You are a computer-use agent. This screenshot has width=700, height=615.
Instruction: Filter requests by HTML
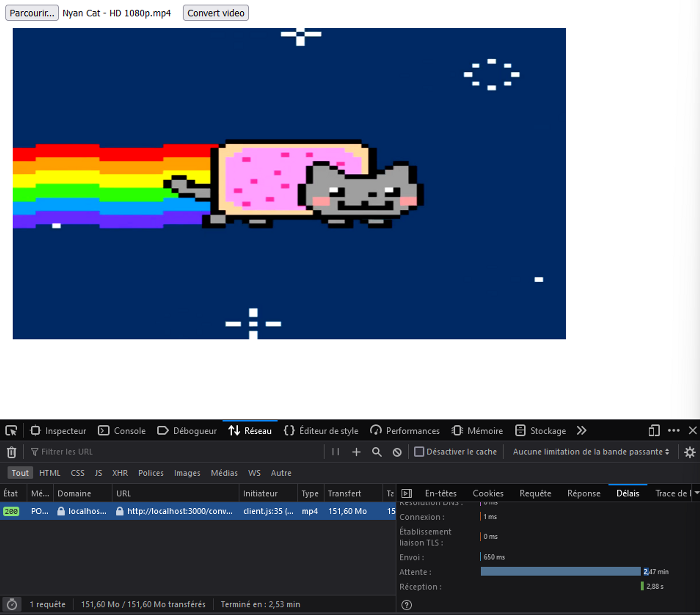50,473
